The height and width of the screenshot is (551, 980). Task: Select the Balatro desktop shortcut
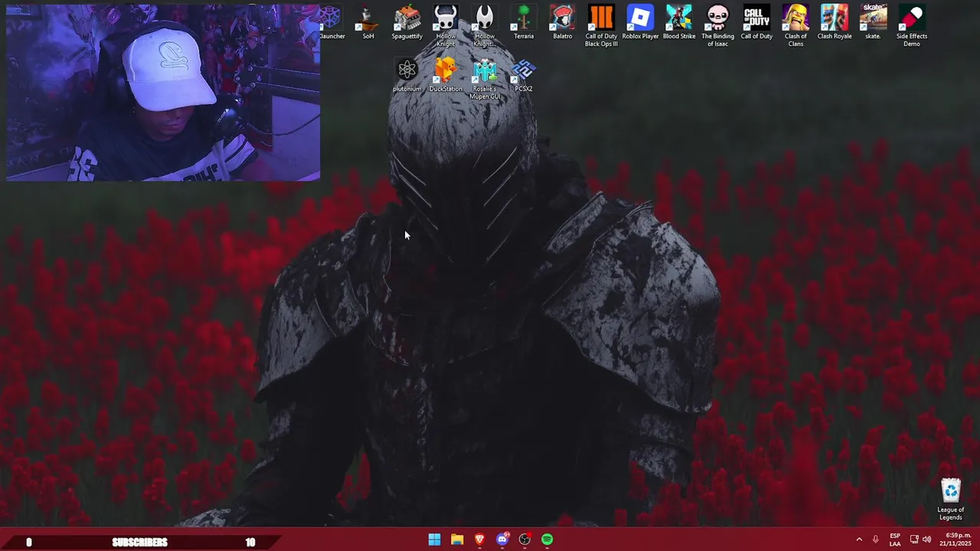(x=563, y=23)
